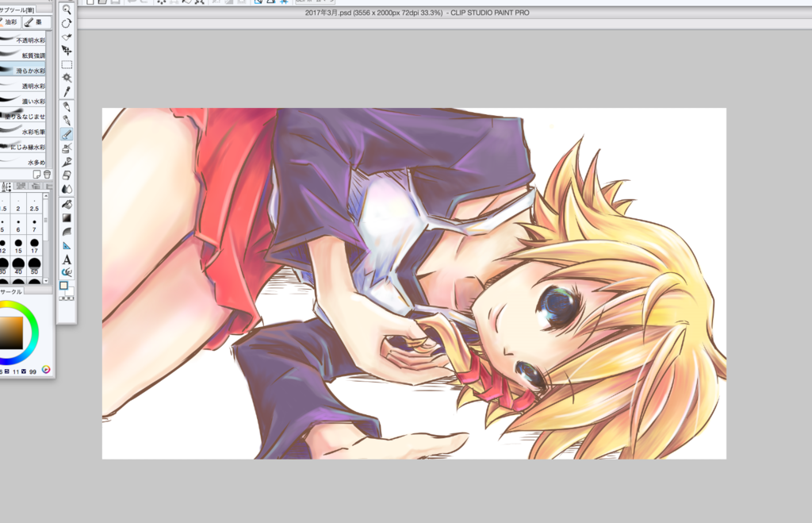Select the currently highlighted Brush tool
Screen dimensions: 812x523
(67, 134)
